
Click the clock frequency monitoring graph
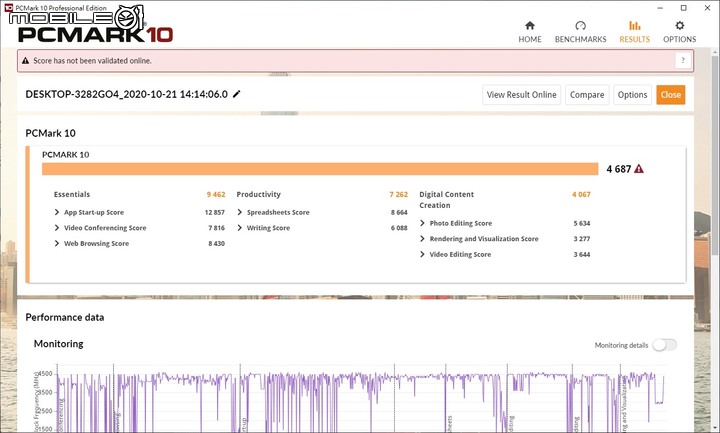360,399
